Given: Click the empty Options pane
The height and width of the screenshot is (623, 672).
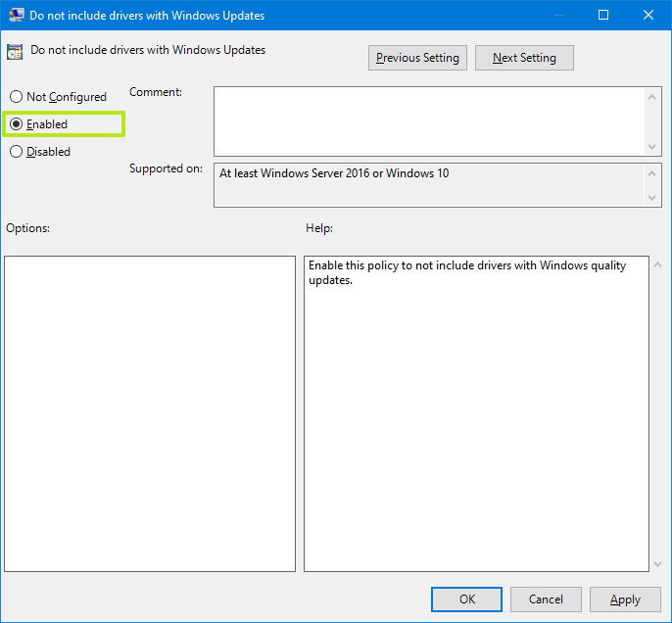Looking at the screenshot, I should point(150,413).
